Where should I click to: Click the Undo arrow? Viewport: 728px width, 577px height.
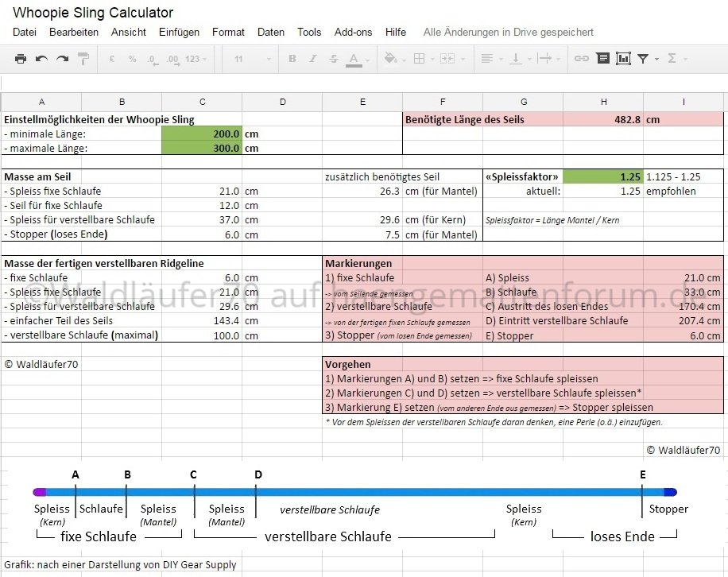pos(41,59)
